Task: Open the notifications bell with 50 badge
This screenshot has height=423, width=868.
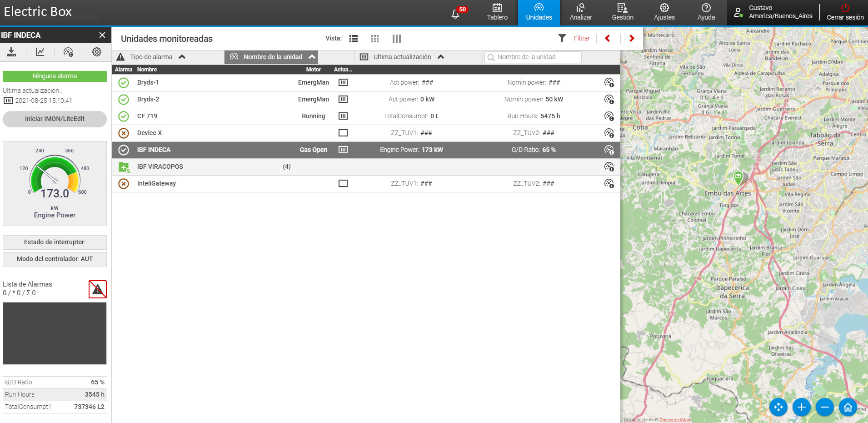Action: click(x=456, y=13)
